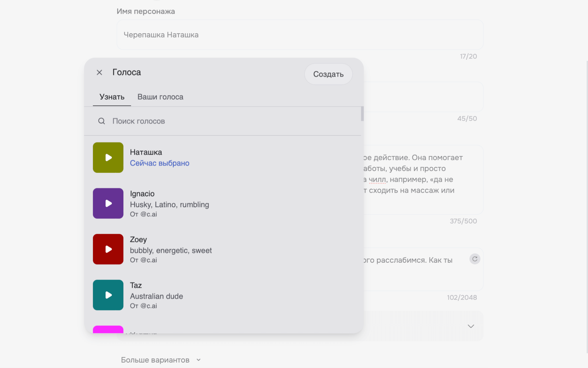This screenshot has height=368, width=588.
Task: Select the Ignacio voice entry
Action: click(x=223, y=203)
